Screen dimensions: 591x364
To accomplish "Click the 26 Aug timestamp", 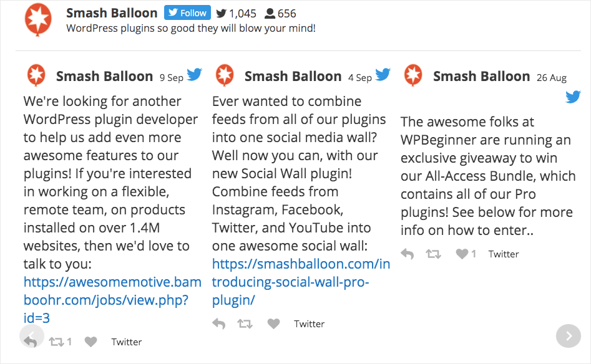I will [x=551, y=78].
